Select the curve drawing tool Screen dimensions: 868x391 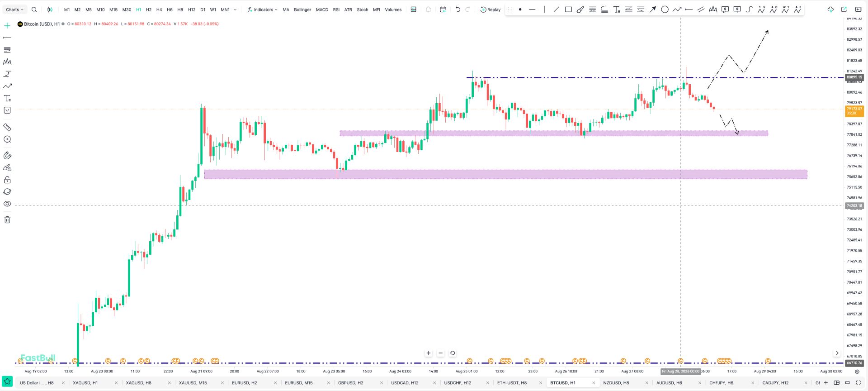[749, 10]
